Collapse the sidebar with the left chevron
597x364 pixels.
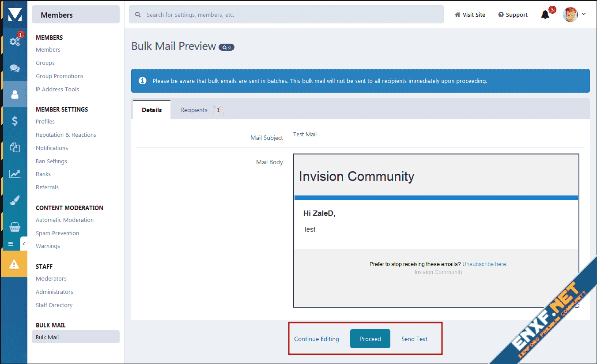(x=24, y=244)
